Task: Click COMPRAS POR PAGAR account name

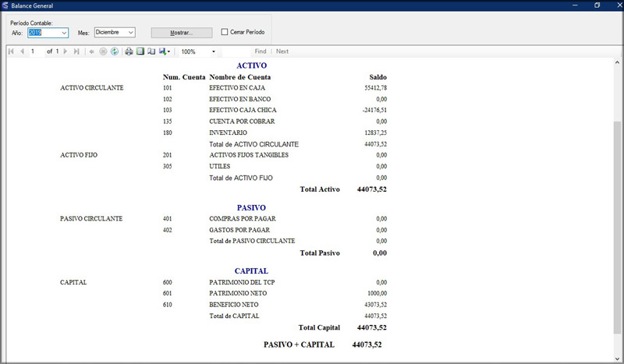Action: tap(243, 218)
